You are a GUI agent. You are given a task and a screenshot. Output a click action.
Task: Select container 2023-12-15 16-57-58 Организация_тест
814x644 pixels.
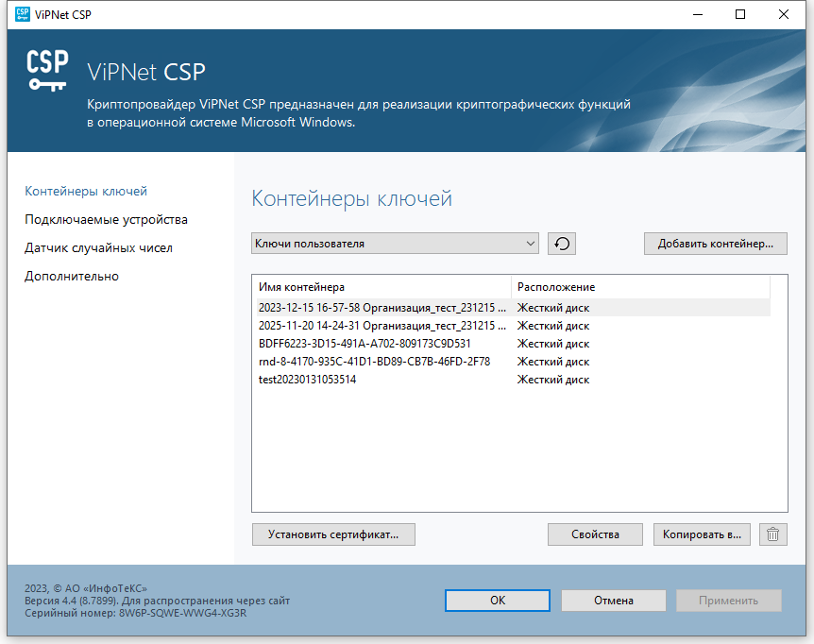click(514, 308)
